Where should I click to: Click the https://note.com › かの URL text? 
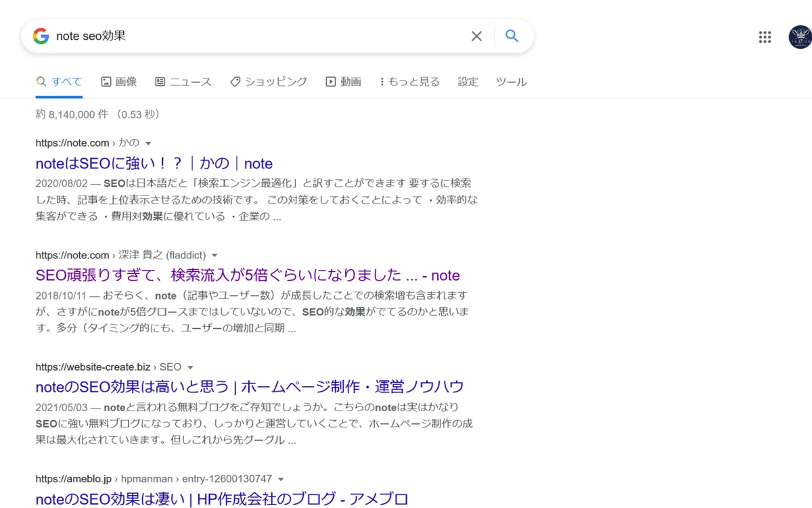pos(87,143)
